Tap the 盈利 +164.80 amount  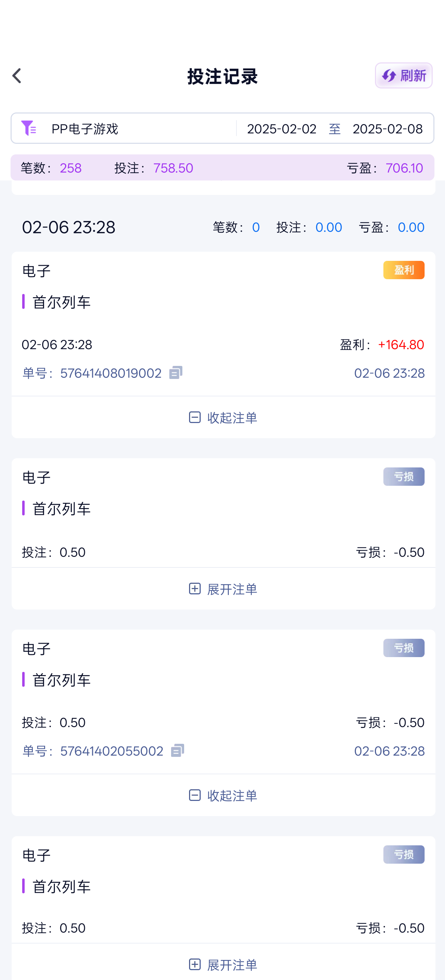[401, 345]
